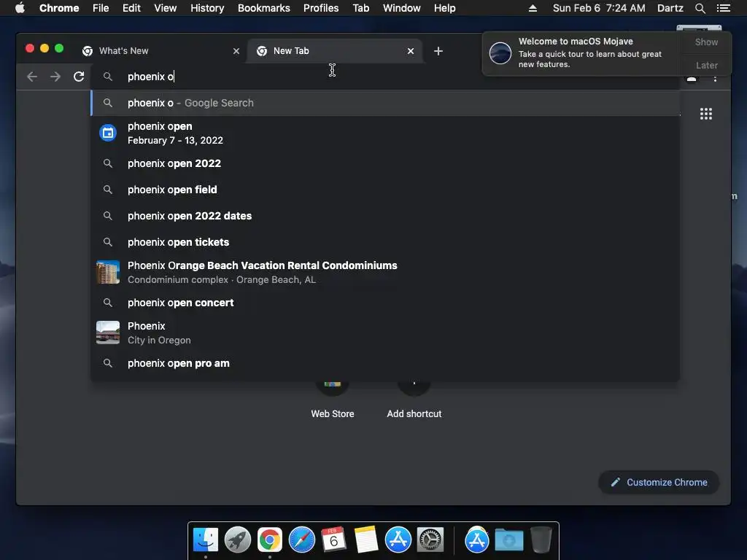The image size is (747, 560).
Task: Choose the 'phoenix open field' suggestion
Action: click(x=385, y=190)
